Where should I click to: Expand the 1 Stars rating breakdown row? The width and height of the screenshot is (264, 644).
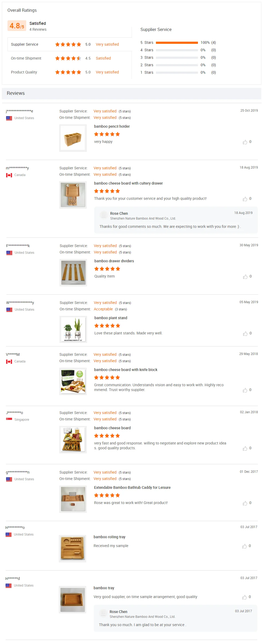coord(177,72)
